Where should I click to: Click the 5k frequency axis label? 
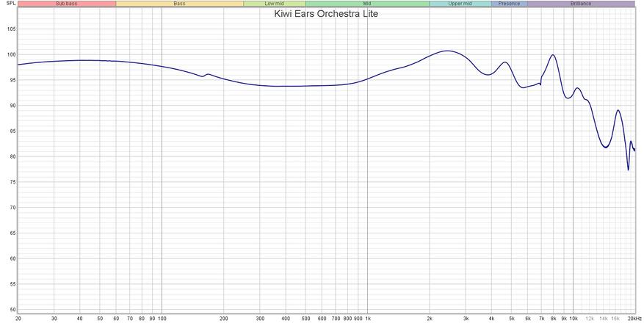click(512, 319)
